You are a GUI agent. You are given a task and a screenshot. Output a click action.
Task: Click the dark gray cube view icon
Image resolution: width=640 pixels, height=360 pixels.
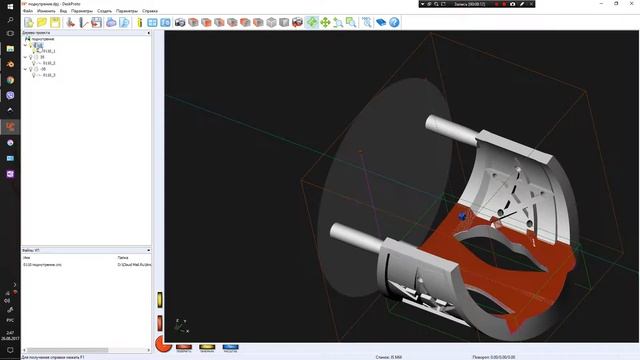click(x=284, y=22)
